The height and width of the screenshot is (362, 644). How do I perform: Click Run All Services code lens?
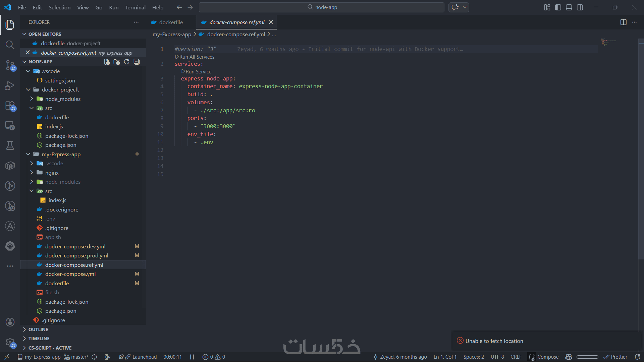pyautogui.click(x=197, y=57)
